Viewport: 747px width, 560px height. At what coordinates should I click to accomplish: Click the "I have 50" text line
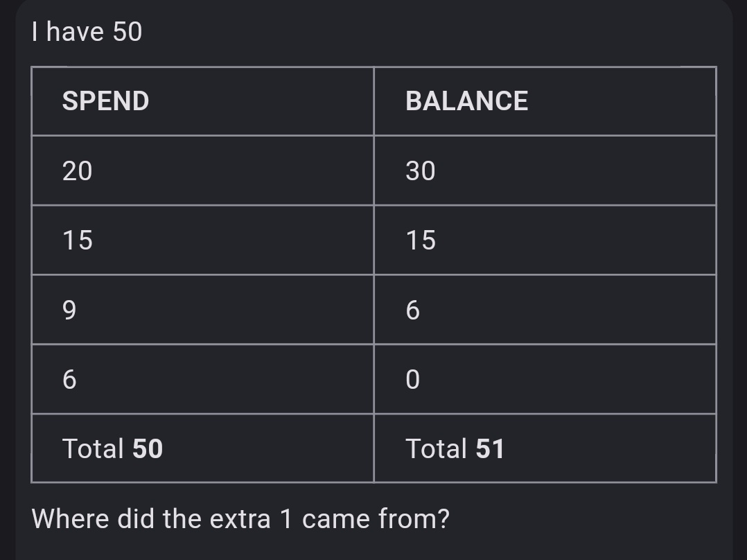pyautogui.click(x=87, y=32)
